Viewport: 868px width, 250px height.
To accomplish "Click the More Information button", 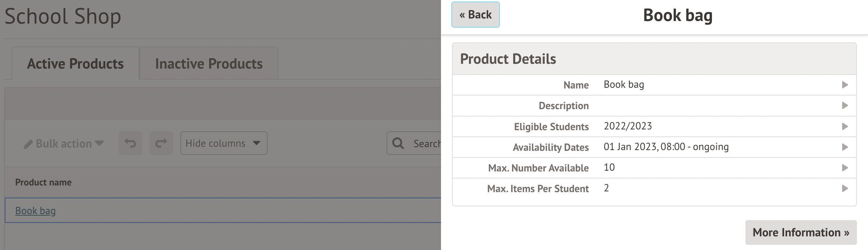I will pos(801,232).
